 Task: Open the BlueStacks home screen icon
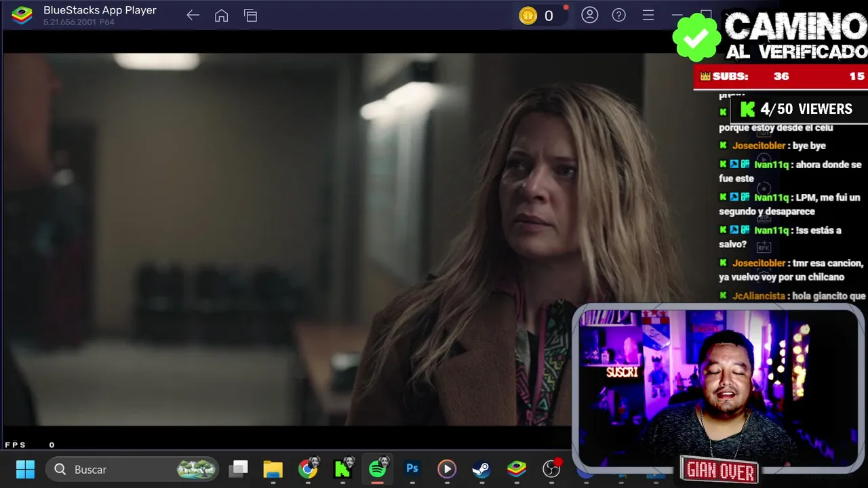point(221,16)
